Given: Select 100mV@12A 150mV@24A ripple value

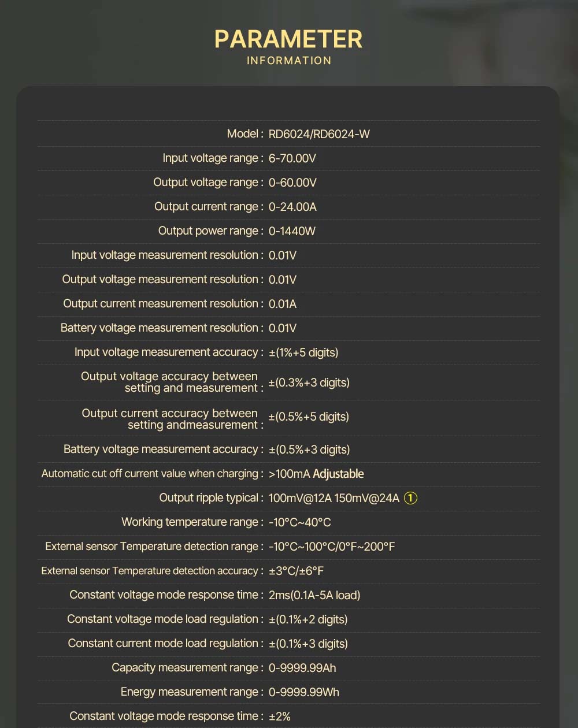Looking at the screenshot, I should click(x=334, y=498).
